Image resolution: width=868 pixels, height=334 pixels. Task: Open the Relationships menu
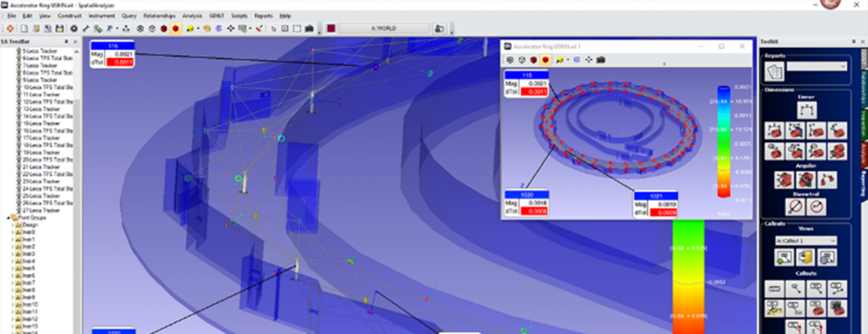tap(159, 15)
